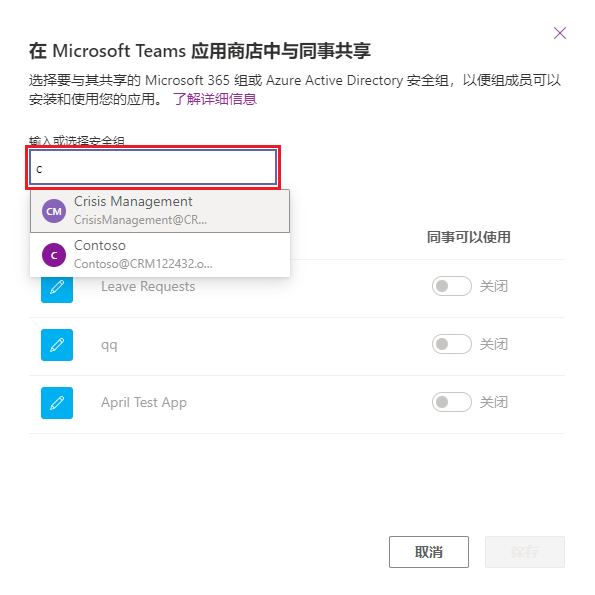Click the April Test App pencil icon
The width and height of the screenshot is (595, 595).
[x=57, y=403]
